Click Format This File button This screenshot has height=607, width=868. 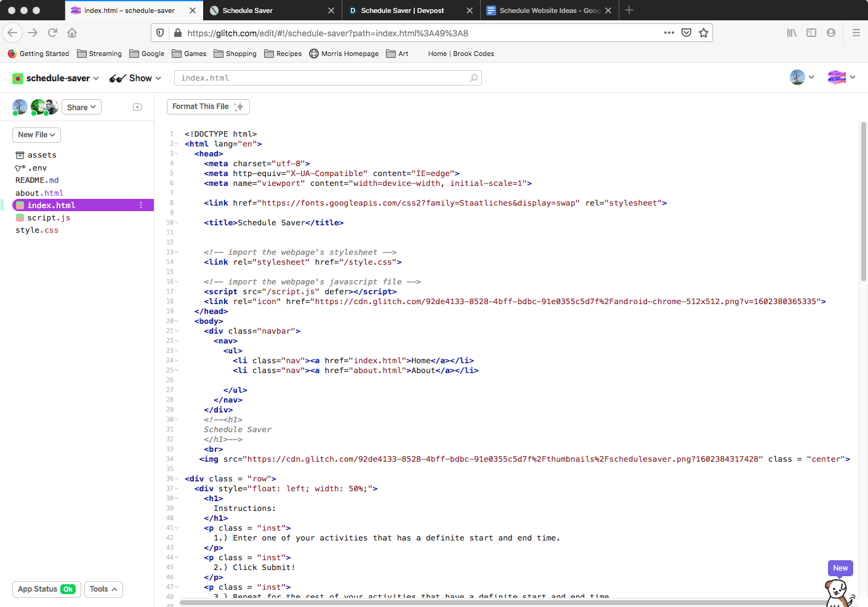click(208, 107)
